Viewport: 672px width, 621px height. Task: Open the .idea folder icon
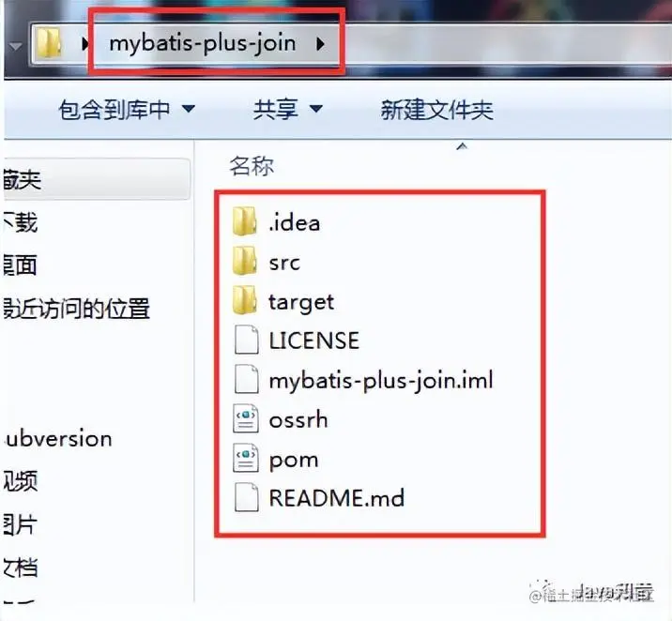tap(245, 221)
